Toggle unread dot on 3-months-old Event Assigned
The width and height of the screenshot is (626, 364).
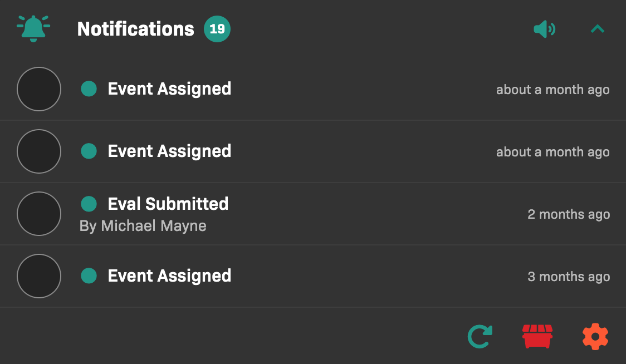[89, 276]
